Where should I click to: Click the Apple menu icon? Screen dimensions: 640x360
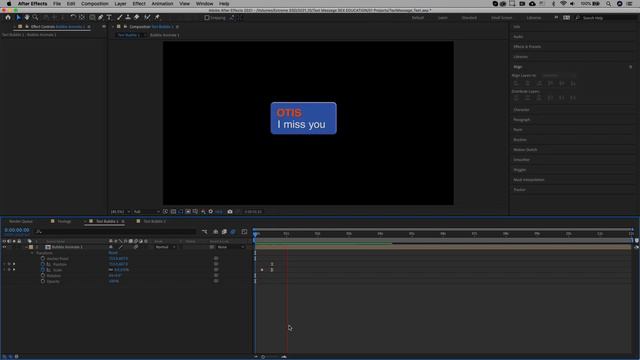click(9, 4)
